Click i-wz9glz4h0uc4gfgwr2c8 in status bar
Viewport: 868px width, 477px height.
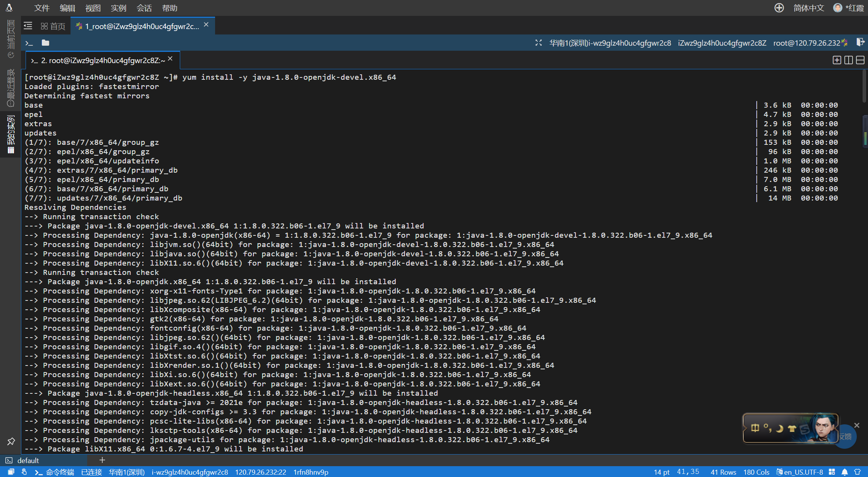click(190, 472)
